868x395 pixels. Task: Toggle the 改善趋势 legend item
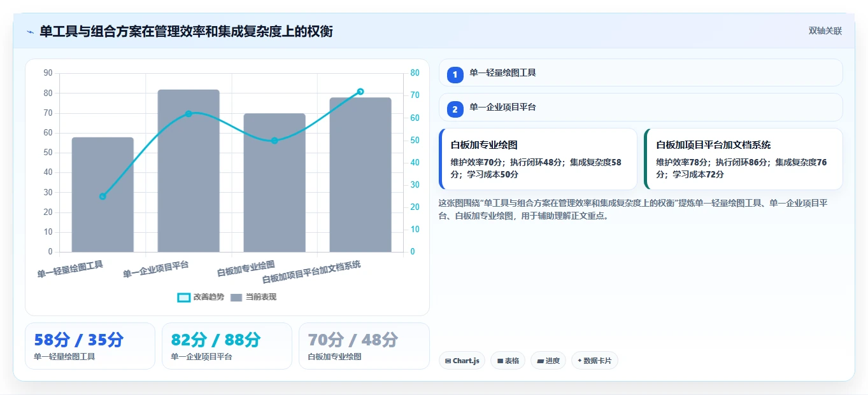click(201, 297)
